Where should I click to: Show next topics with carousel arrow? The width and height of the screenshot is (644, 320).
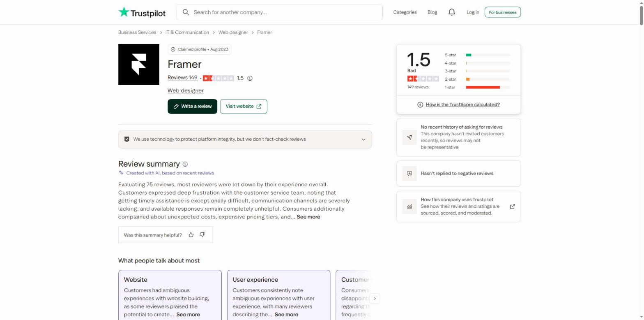click(x=375, y=299)
